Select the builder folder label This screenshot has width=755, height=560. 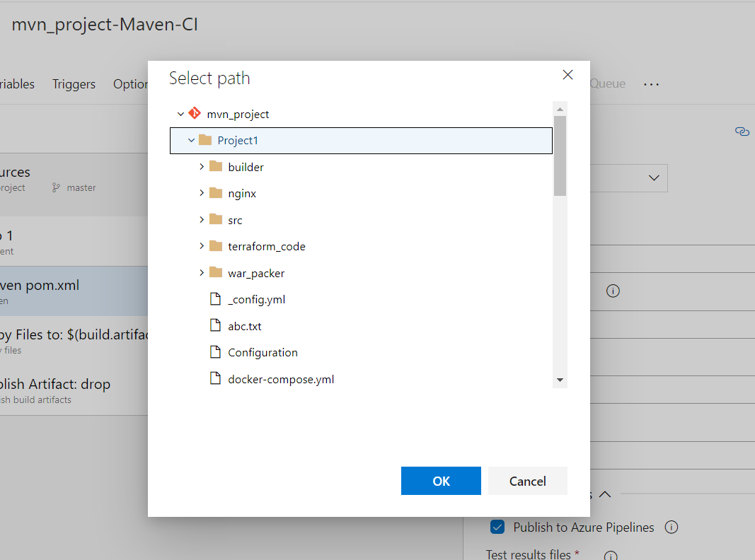(x=246, y=167)
